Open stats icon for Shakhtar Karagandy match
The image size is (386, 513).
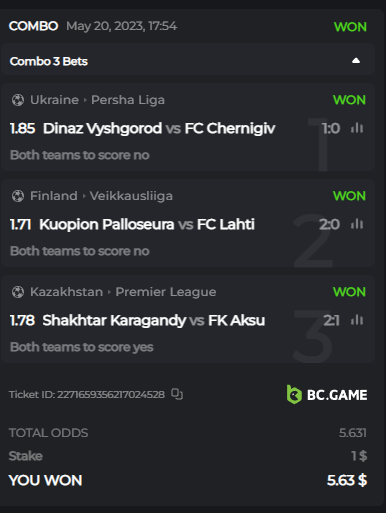pos(357,320)
